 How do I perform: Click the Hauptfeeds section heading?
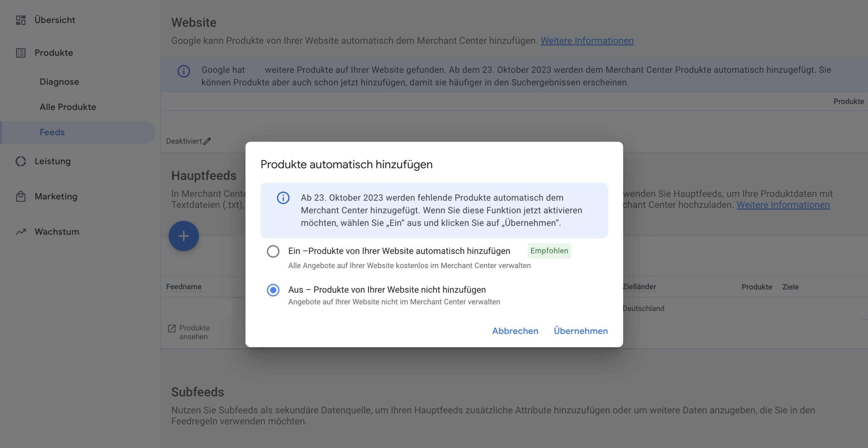(x=204, y=175)
